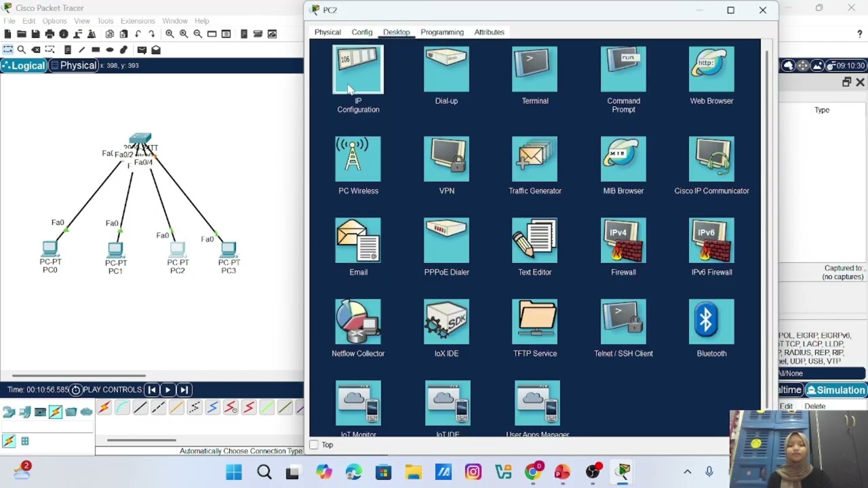Viewport: 868px width, 488px height.
Task: Click the Delete button in simulation panel
Action: pyautogui.click(x=815, y=407)
